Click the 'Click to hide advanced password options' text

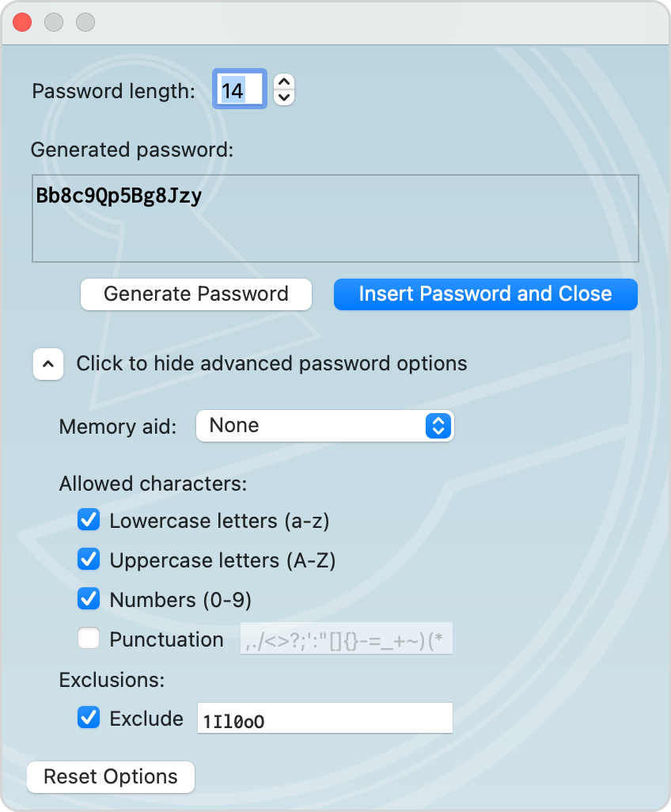271,364
